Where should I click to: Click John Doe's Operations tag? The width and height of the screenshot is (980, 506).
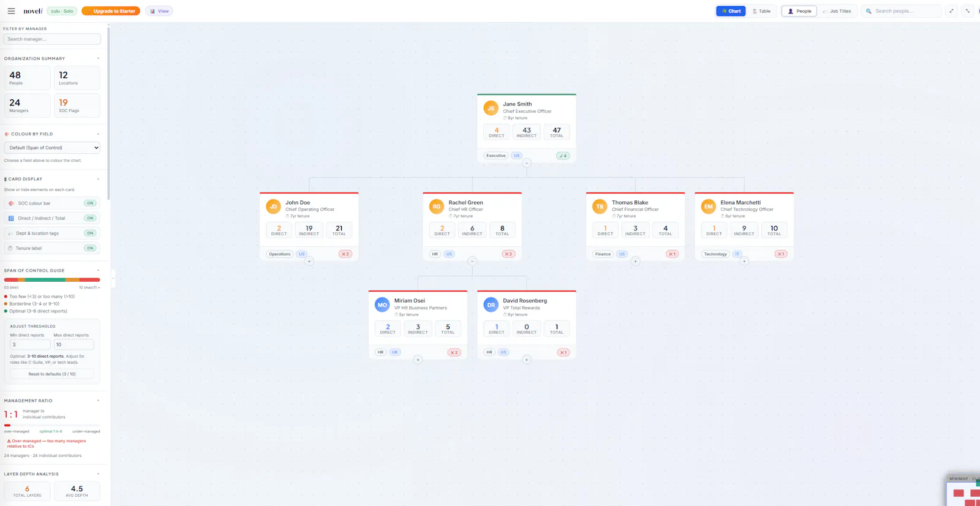[279, 254]
